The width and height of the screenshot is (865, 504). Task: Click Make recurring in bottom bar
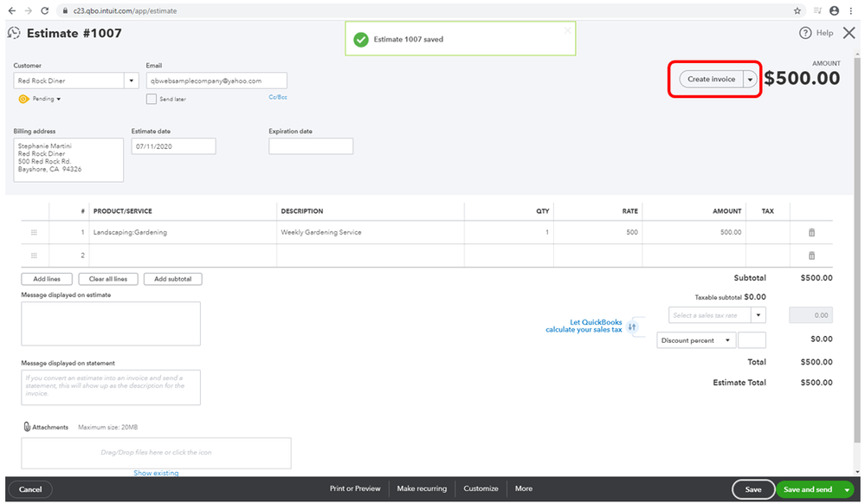tap(422, 488)
